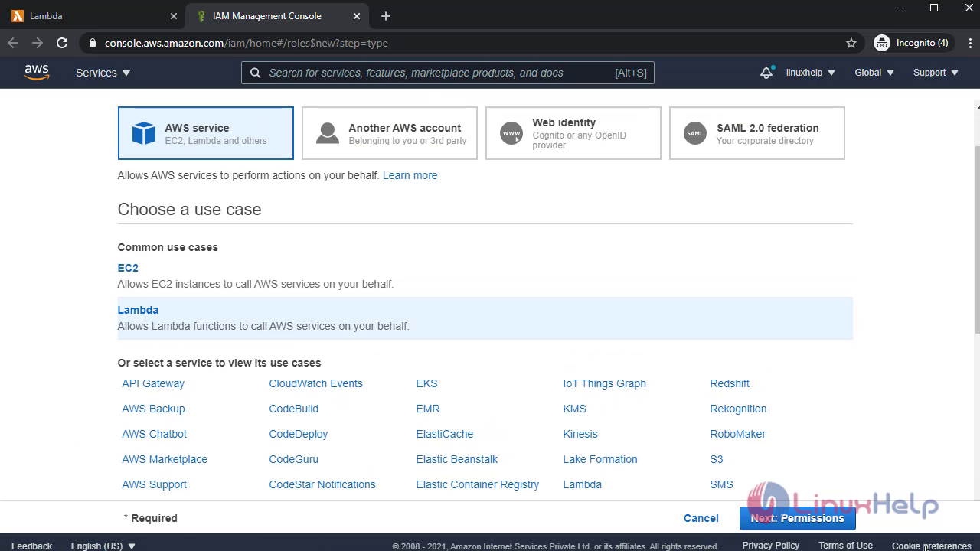
Task: Open notifications bell icon
Action: [766, 73]
